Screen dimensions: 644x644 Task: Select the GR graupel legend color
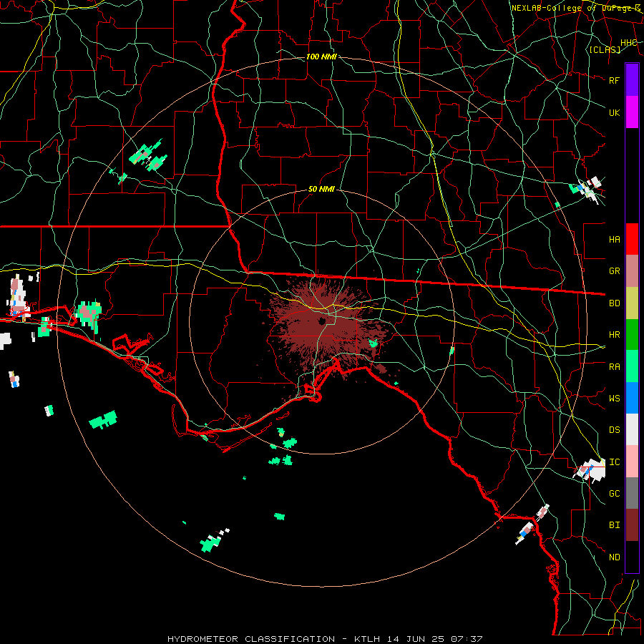(632, 270)
